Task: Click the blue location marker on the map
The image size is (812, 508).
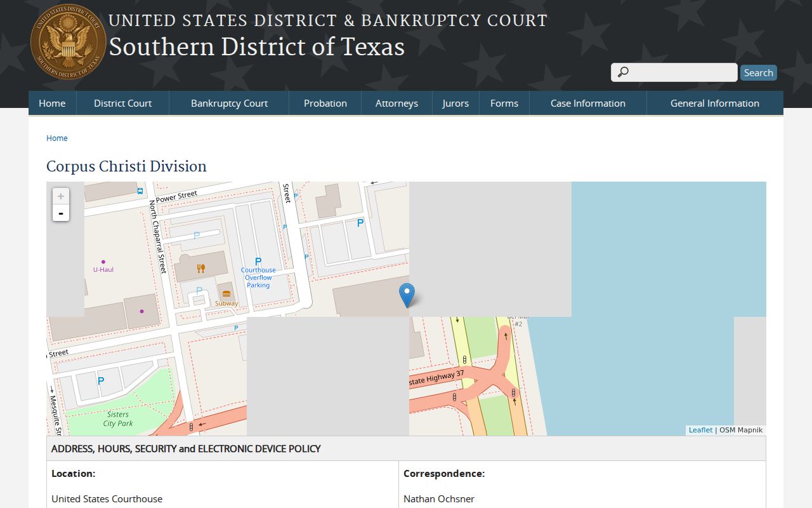Action: point(407,296)
